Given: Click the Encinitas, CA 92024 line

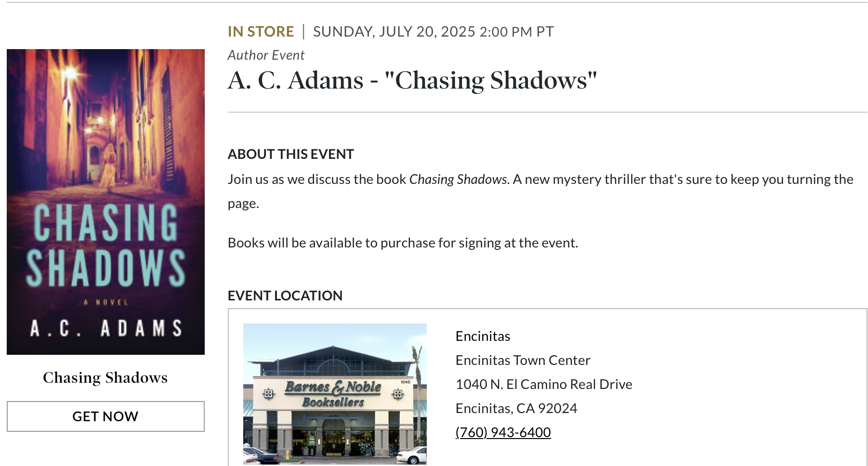Looking at the screenshot, I should tap(516, 408).
